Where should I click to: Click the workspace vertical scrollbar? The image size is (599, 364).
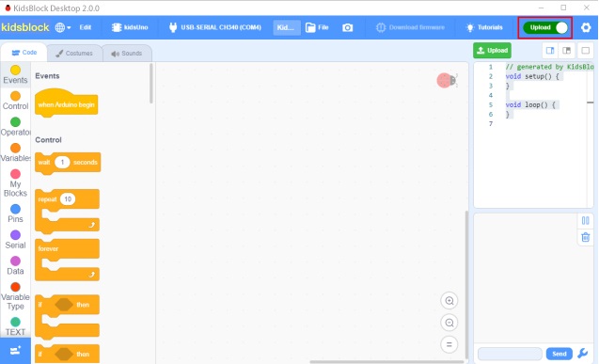tap(466, 285)
